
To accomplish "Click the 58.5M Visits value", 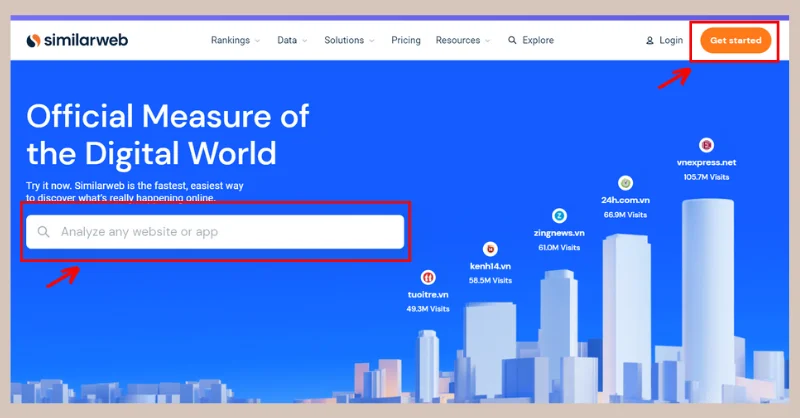I will (490, 280).
